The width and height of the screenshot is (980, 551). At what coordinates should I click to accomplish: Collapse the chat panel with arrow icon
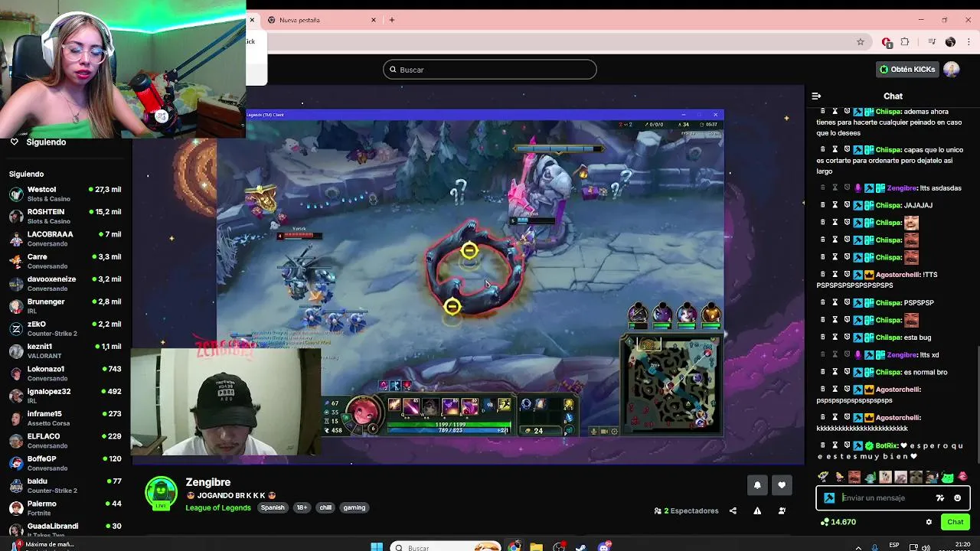816,96
